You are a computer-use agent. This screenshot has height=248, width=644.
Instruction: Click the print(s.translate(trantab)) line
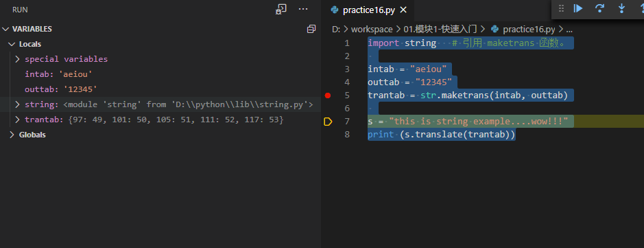tap(442, 135)
